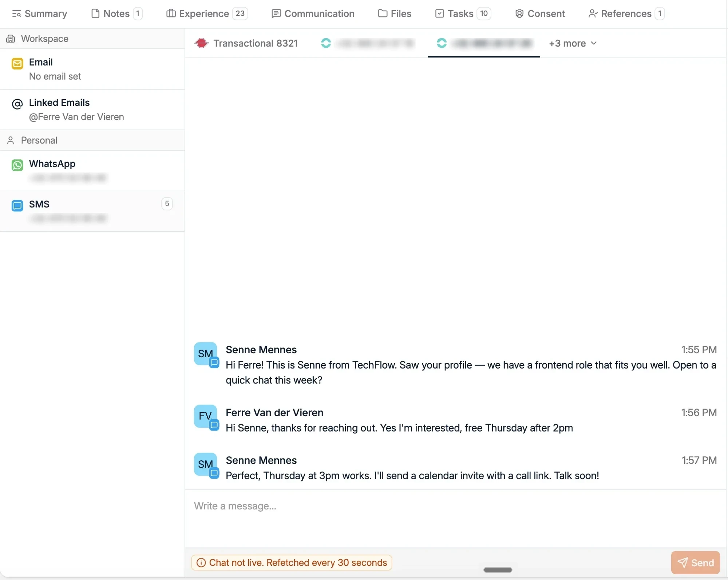
Task: Switch to the Notes tab
Action: coord(116,13)
